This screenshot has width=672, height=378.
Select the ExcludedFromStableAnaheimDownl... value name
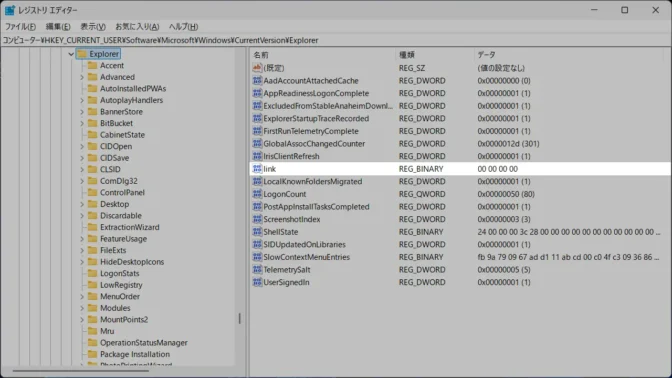(328, 106)
